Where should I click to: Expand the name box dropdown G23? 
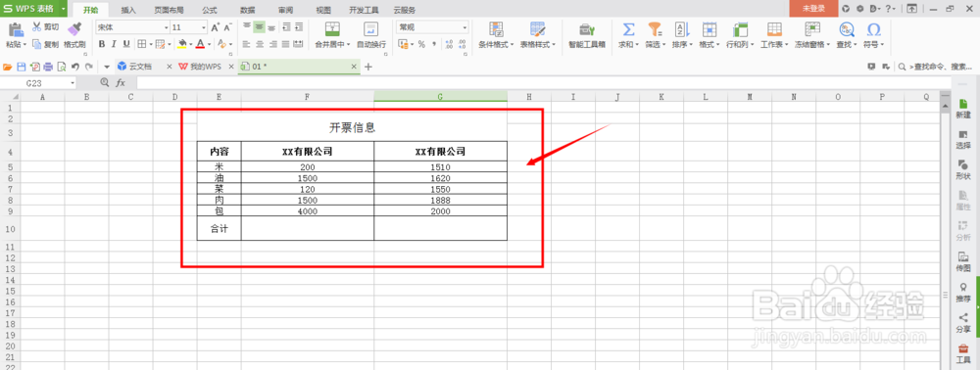tap(73, 83)
